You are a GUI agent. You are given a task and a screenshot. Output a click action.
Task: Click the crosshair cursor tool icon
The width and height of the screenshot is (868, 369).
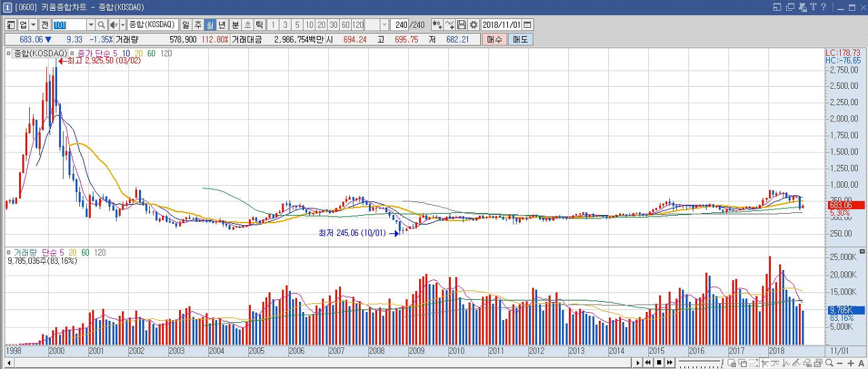(764, 363)
